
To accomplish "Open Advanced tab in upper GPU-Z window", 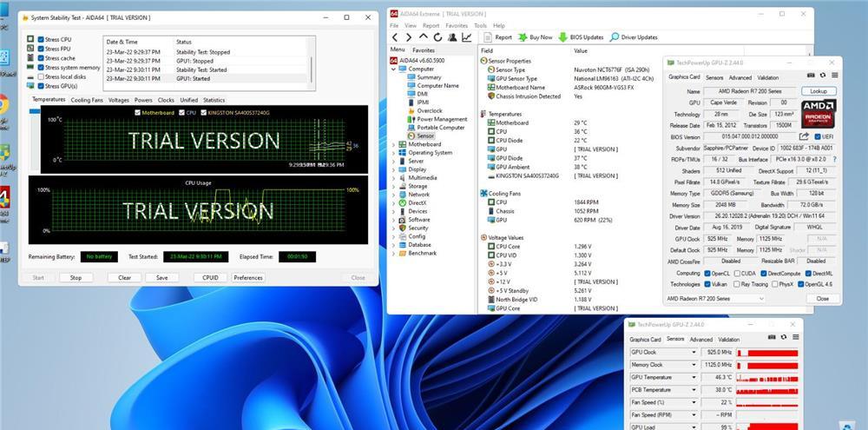I will tap(740, 77).
